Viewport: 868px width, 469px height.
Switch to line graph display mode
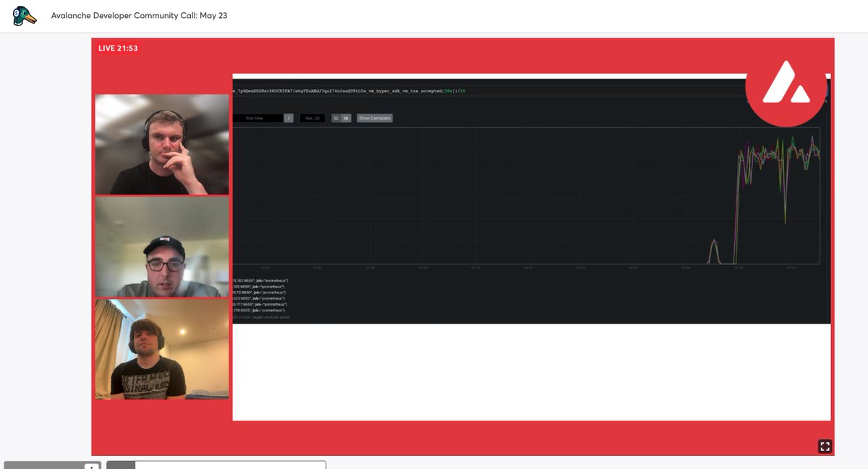(336, 118)
